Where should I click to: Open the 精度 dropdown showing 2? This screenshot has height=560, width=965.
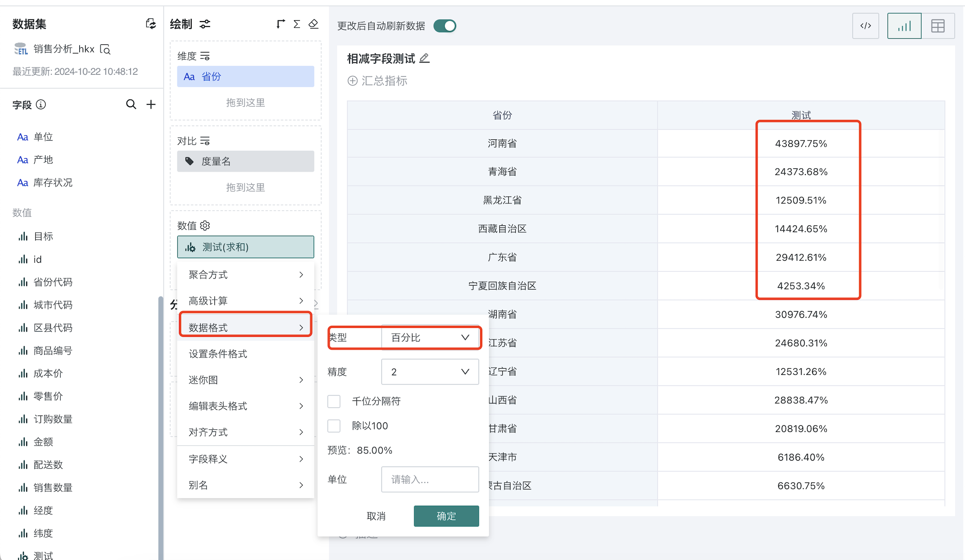[430, 372]
